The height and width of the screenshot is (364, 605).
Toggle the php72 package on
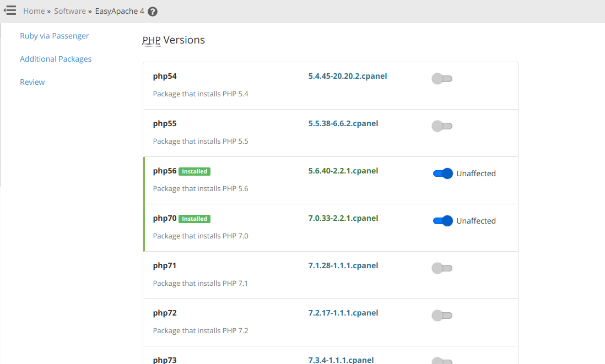[442, 316]
